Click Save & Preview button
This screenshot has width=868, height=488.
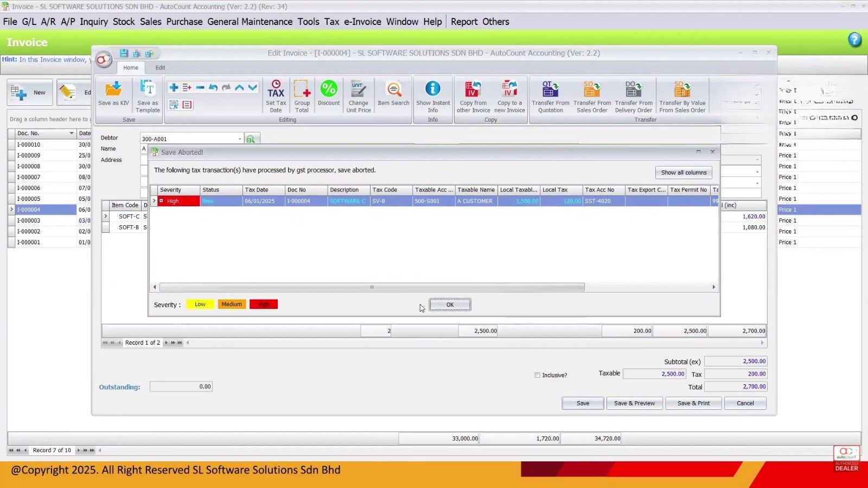[x=634, y=403]
